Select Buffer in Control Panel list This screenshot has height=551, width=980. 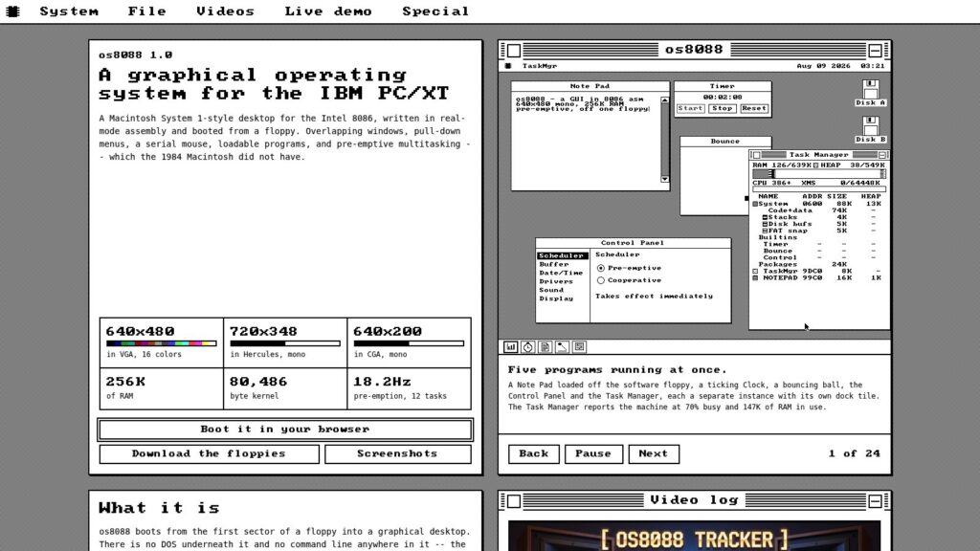(x=554, y=264)
